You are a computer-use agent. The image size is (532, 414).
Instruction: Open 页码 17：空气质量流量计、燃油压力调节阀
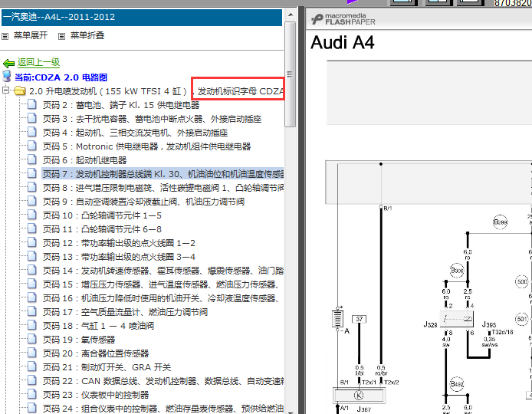(x=125, y=312)
